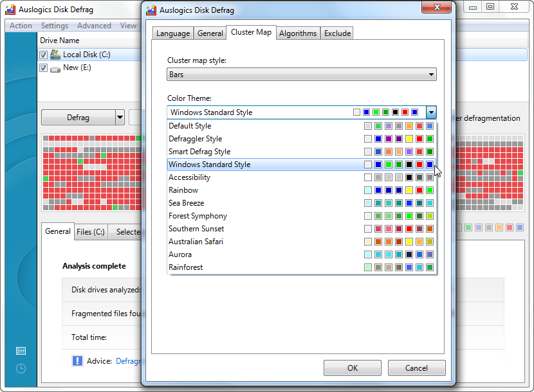Click purple swatch in Defraggler Style row
534x392 pixels.
pyautogui.click(x=388, y=139)
